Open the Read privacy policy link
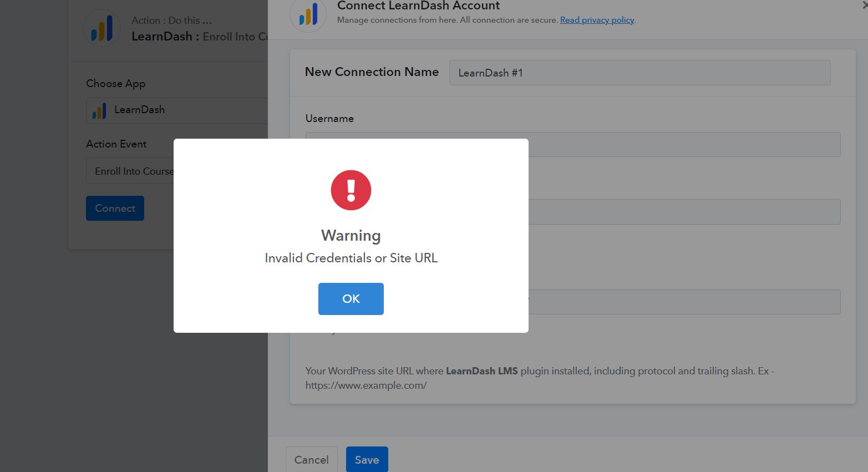This screenshot has height=472, width=868. 597,20
